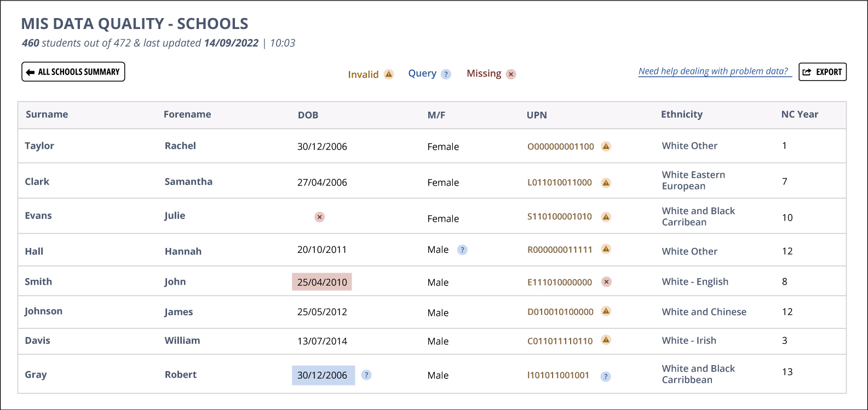Click the DOB 20/10/2011 for Hannah Hall
Screen dimensions: 868x410
point(322,250)
